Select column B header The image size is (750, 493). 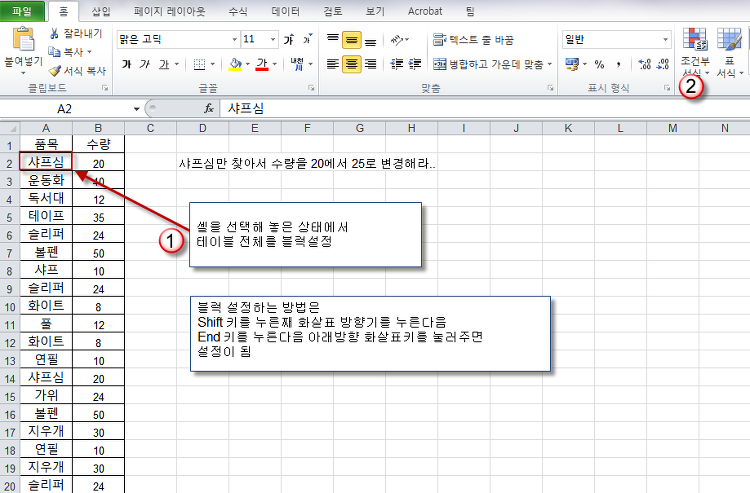click(x=98, y=128)
